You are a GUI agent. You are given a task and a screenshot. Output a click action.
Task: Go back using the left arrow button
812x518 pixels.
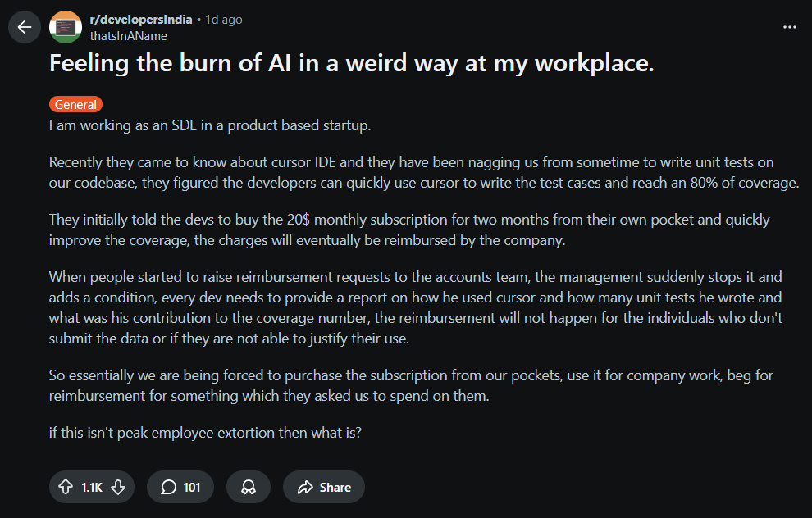(x=24, y=26)
